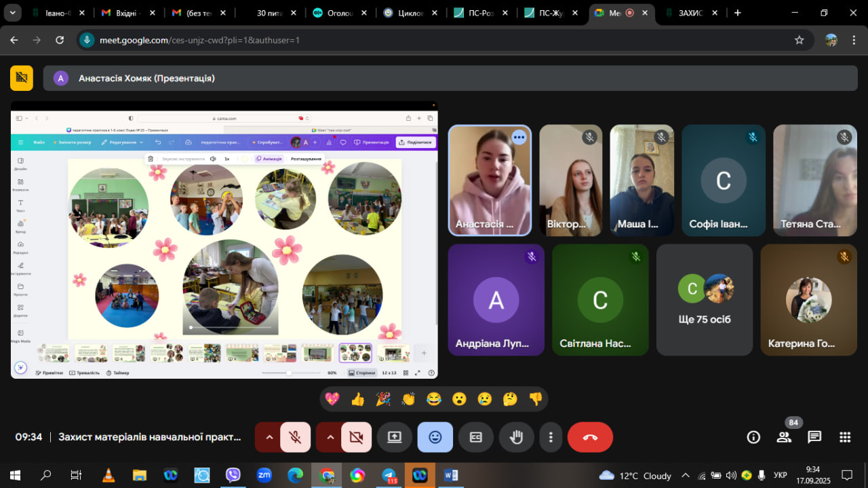Open more options three-dot menu in call bar

551,437
